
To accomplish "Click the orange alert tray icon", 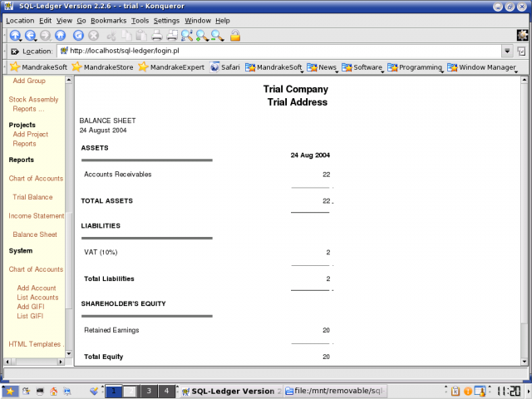I will [x=468, y=392].
